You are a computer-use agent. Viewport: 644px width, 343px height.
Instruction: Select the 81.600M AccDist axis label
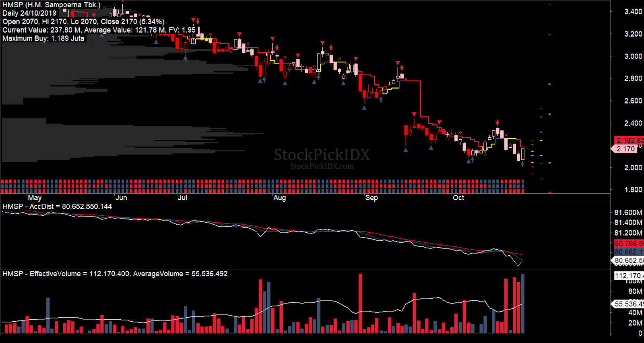(x=628, y=213)
